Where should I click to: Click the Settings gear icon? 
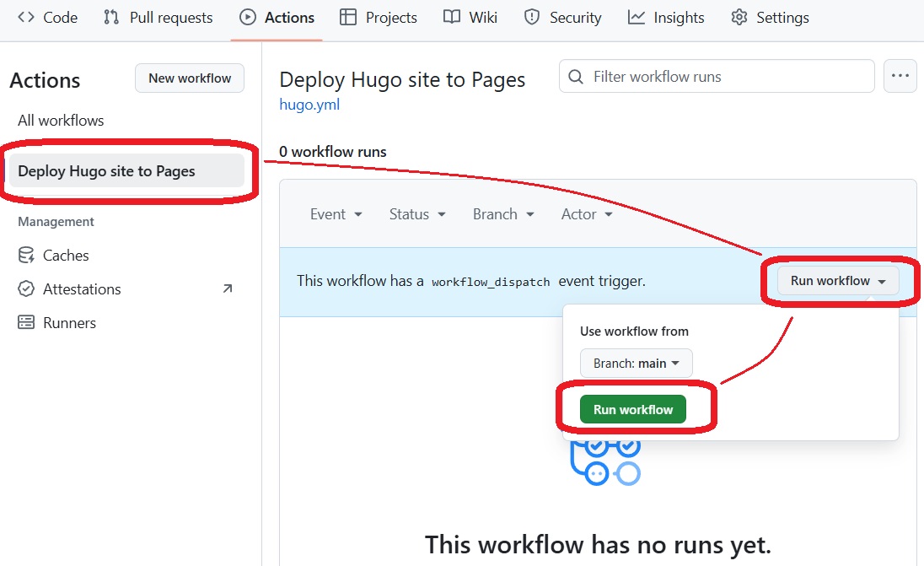coord(739,18)
